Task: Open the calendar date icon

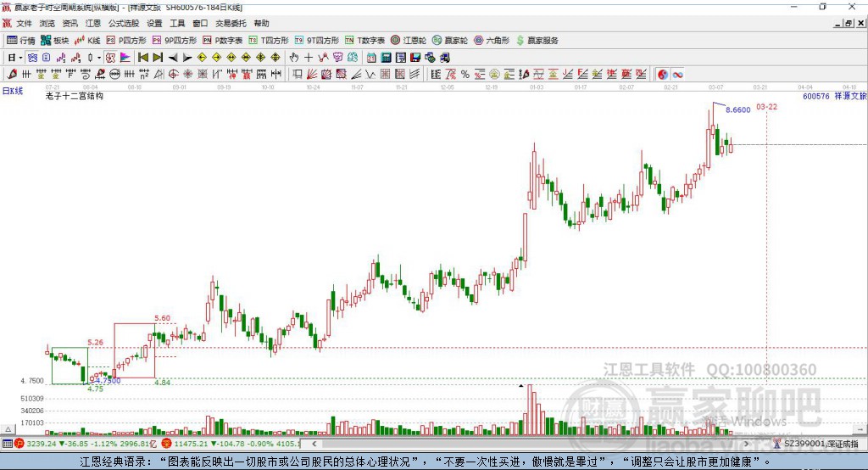Action: [371, 58]
